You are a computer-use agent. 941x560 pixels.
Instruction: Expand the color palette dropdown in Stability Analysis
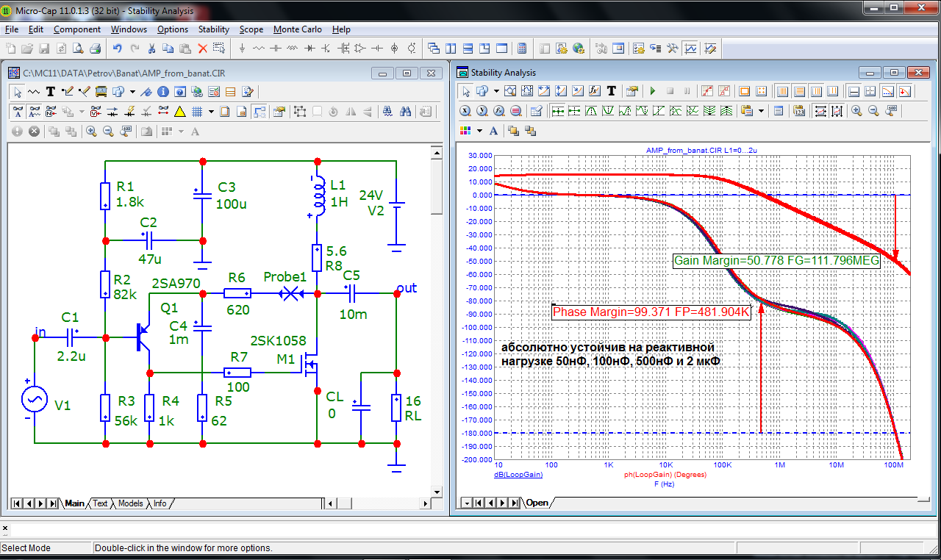pos(479,131)
